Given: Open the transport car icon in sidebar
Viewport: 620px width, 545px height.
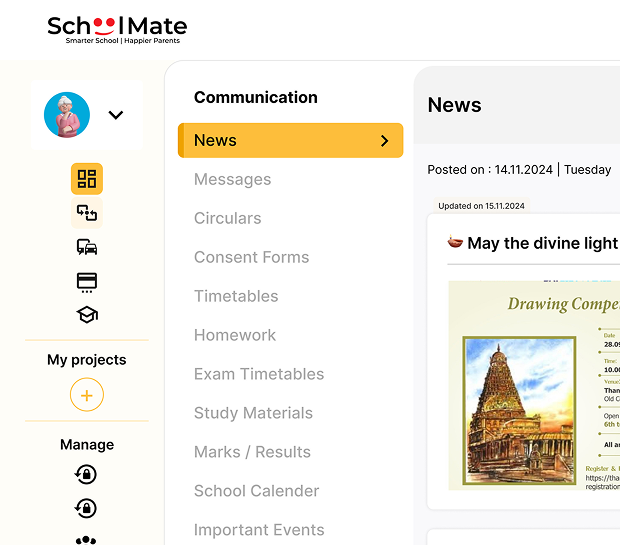Looking at the screenshot, I should pyautogui.click(x=87, y=247).
